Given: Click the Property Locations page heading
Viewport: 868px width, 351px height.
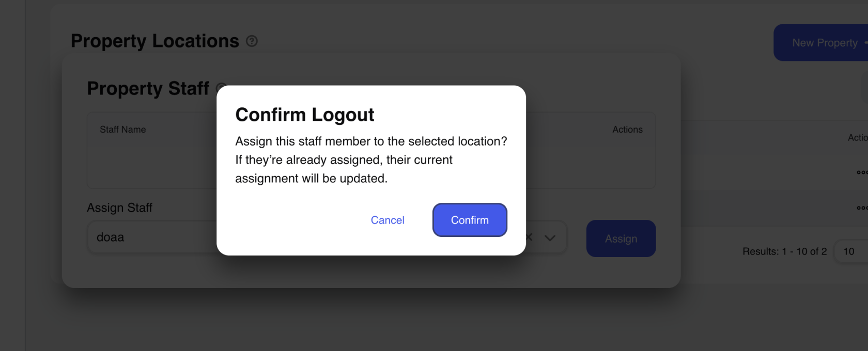Looking at the screenshot, I should pyautogui.click(x=155, y=41).
